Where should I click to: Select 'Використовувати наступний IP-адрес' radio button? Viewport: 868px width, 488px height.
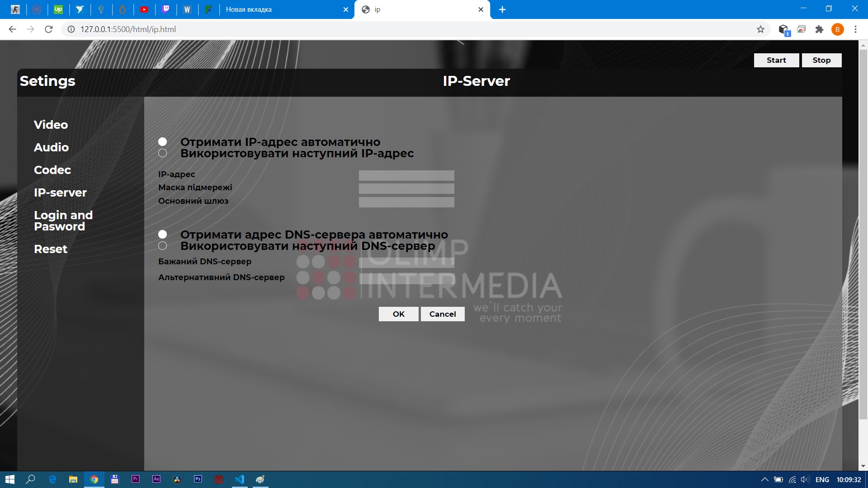pyautogui.click(x=163, y=153)
